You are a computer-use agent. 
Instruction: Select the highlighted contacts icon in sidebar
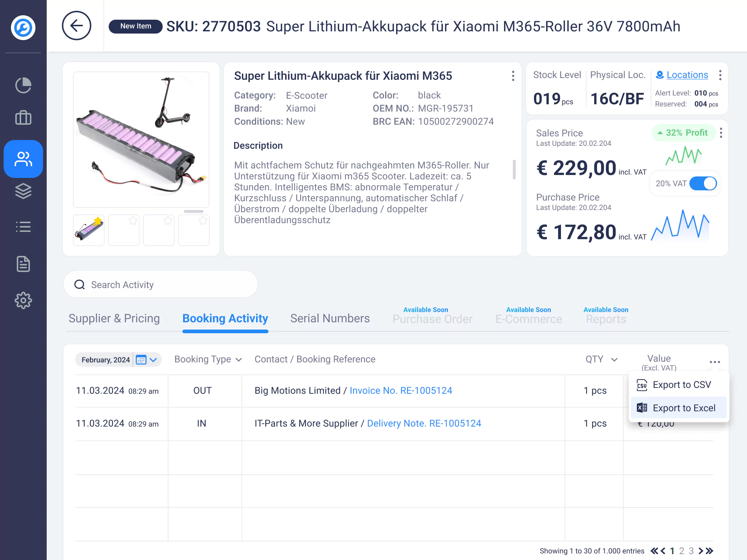[x=23, y=159]
